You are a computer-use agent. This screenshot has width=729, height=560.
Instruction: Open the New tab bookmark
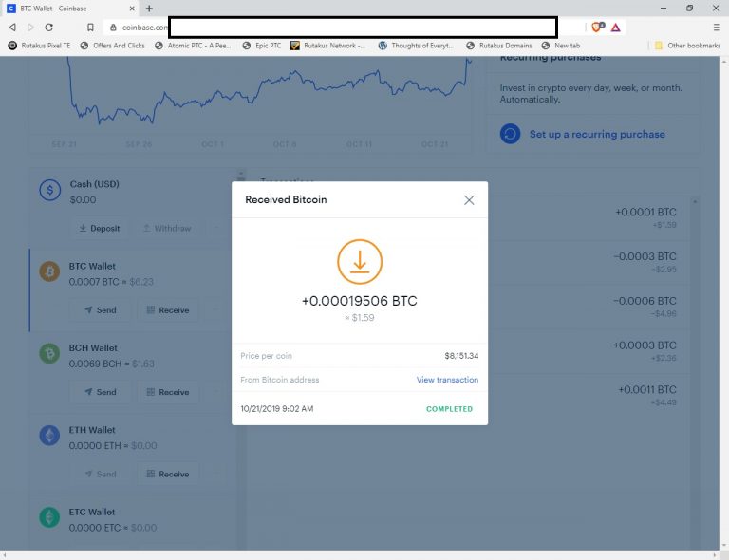[x=561, y=46]
